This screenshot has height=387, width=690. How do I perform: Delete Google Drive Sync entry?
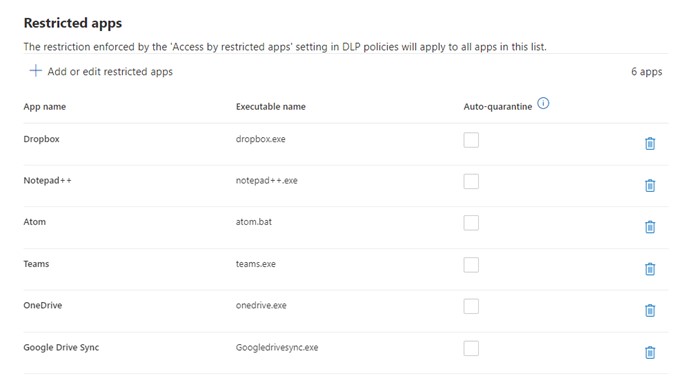click(x=650, y=352)
